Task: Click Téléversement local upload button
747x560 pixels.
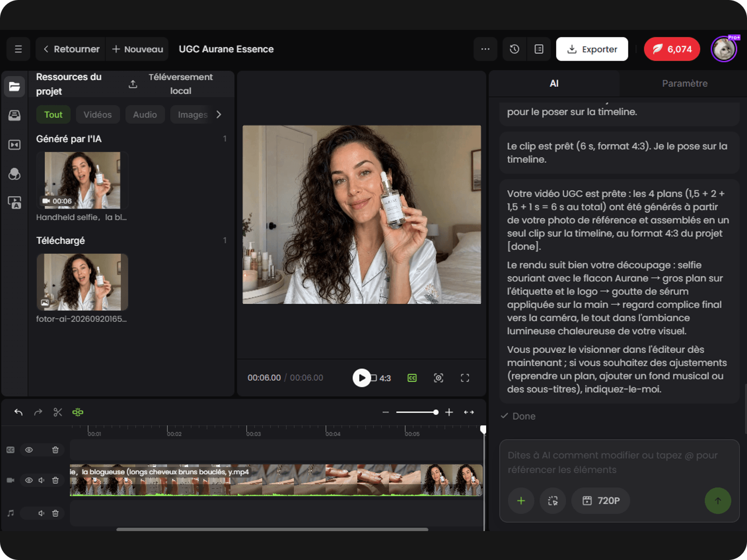Action: tap(171, 84)
